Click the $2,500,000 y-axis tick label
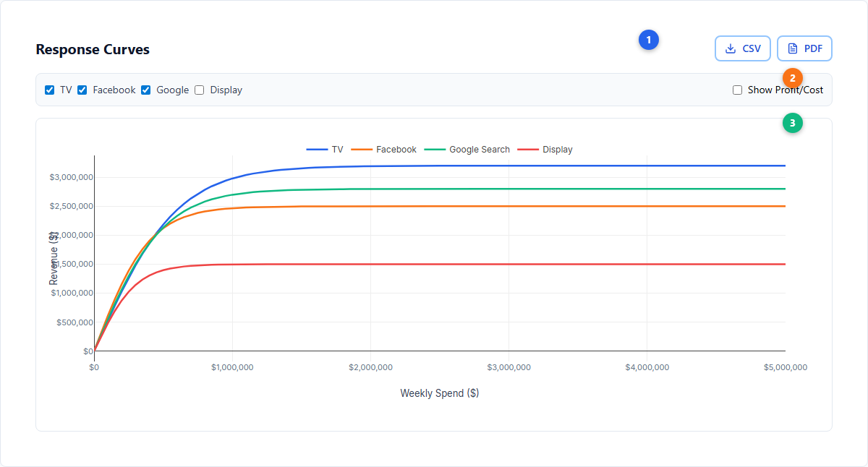This screenshot has width=868, height=467. pos(71,206)
